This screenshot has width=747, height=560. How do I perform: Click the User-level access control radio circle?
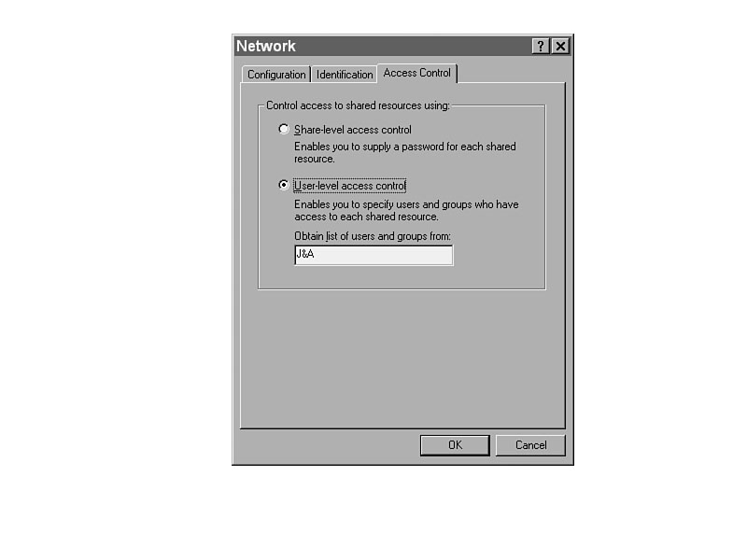(284, 185)
